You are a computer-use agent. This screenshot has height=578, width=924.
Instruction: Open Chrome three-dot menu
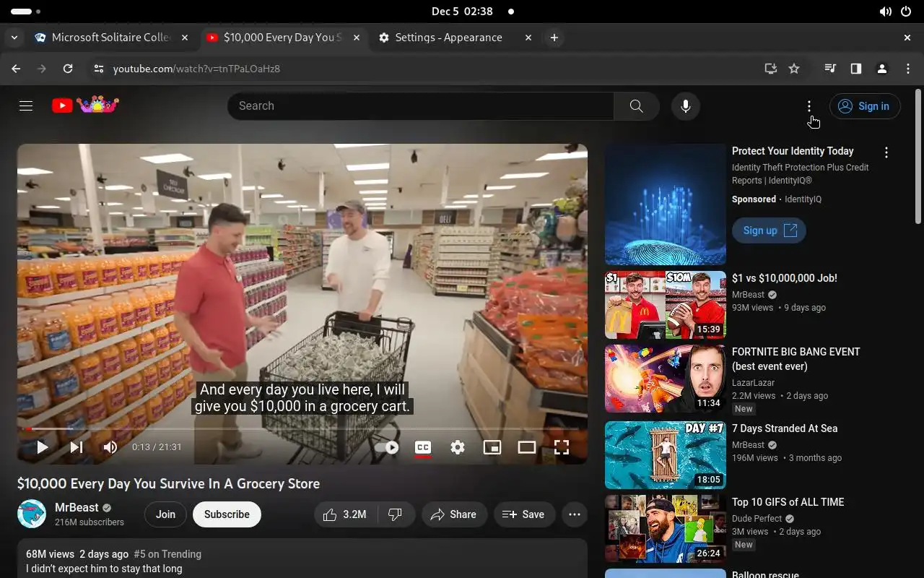[908, 69]
